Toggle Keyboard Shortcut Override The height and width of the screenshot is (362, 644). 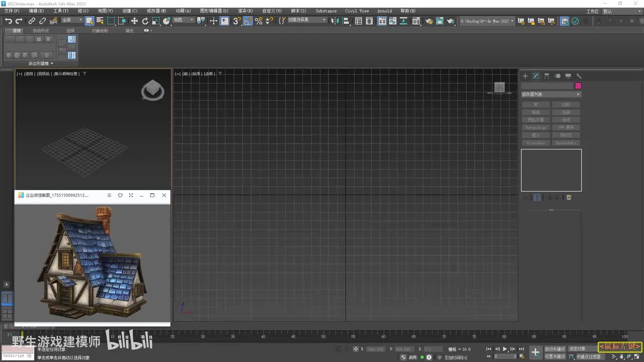click(224, 21)
